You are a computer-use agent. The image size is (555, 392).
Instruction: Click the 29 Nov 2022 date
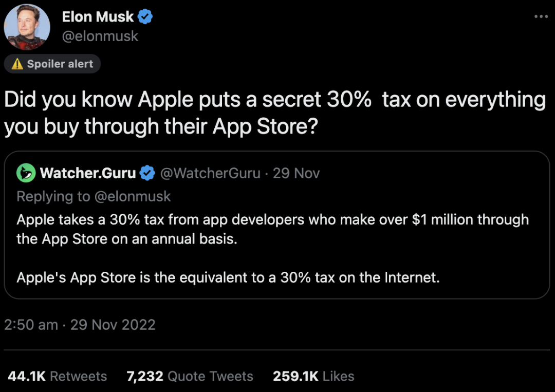click(113, 325)
